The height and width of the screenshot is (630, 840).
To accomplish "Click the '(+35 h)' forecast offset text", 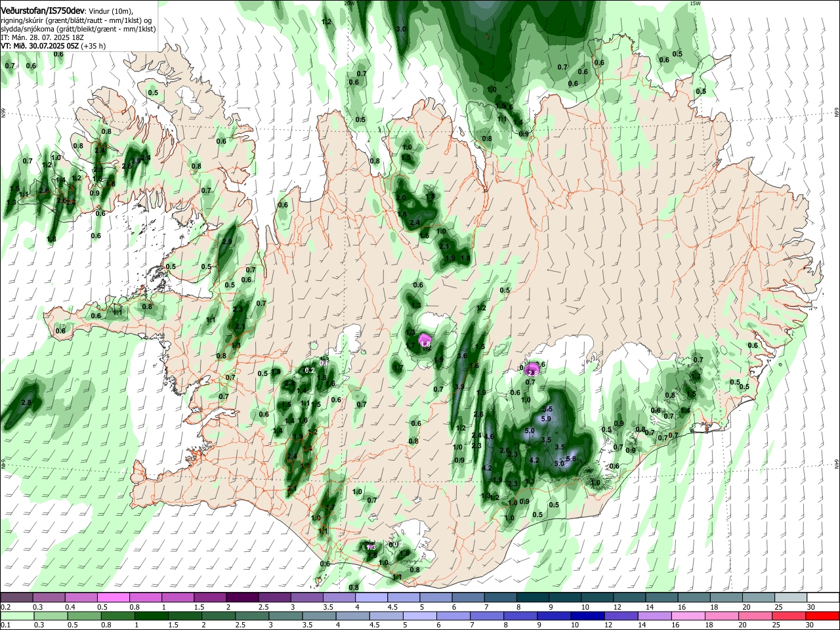I will pyautogui.click(x=93, y=47).
